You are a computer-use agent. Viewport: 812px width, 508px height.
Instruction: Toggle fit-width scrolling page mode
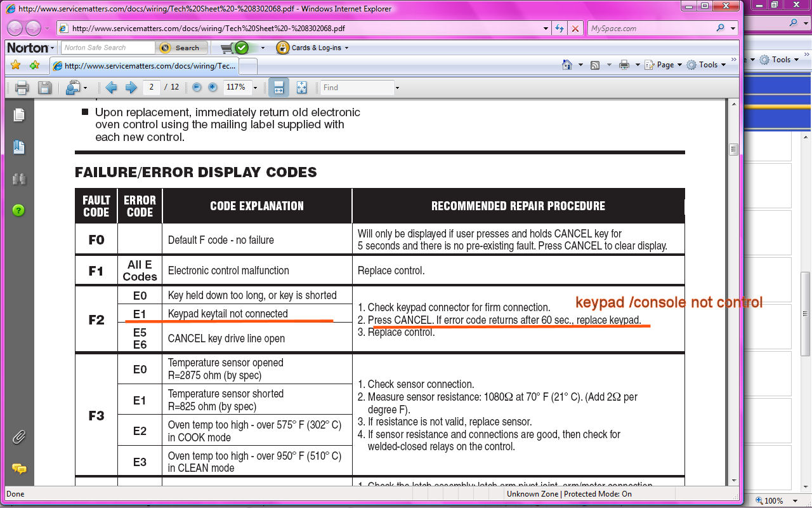278,88
